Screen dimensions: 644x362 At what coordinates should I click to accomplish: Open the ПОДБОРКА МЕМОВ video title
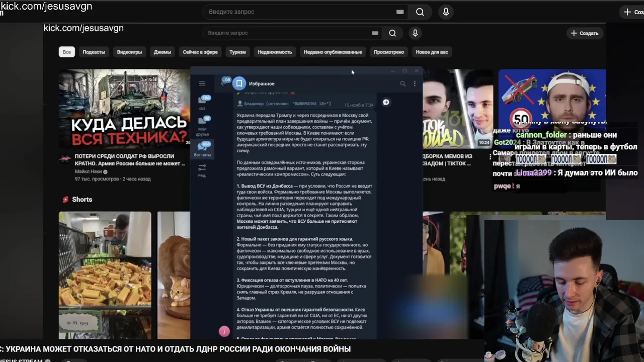pos(447,160)
